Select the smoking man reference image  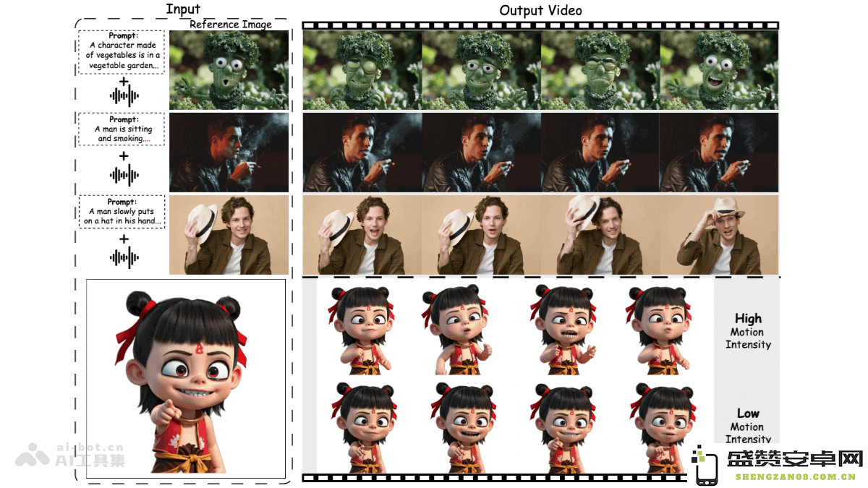[229, 152]
